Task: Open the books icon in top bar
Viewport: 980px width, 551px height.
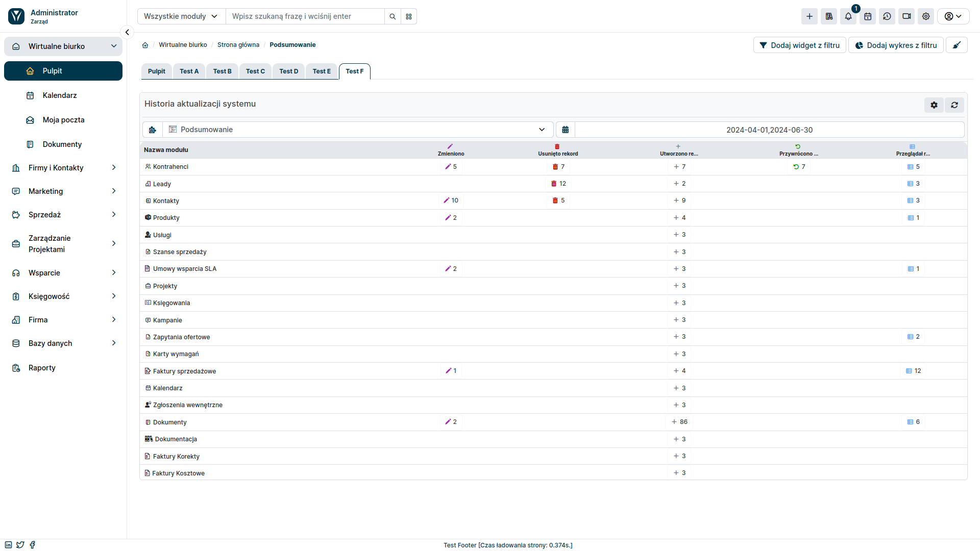Action: [x=829, y=16]
